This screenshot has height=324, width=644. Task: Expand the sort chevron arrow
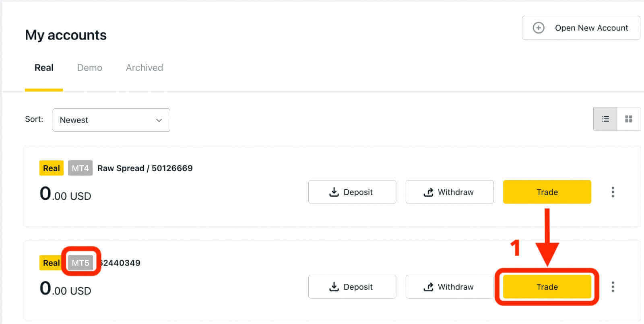(159, 120)
